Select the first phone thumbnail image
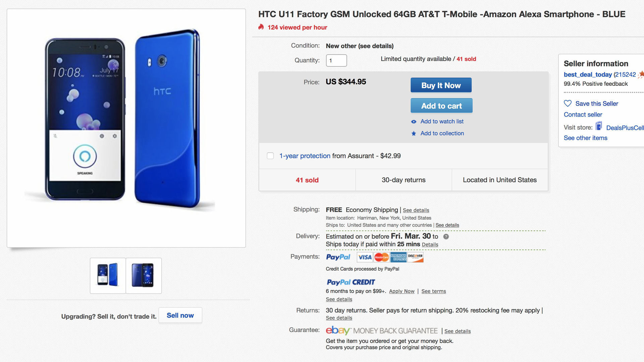This screenshot has height=362, width=644. click(108, 276)
